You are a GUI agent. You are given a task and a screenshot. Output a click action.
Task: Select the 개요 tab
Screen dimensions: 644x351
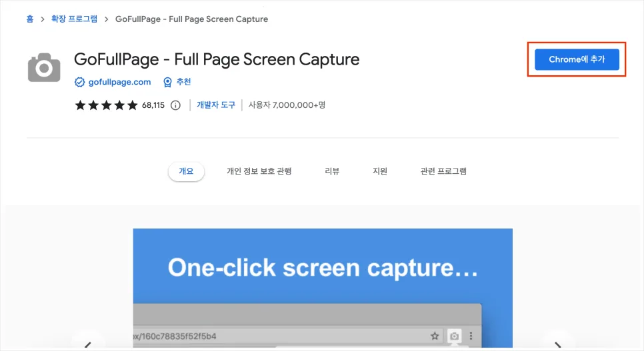tap(186, 171)
